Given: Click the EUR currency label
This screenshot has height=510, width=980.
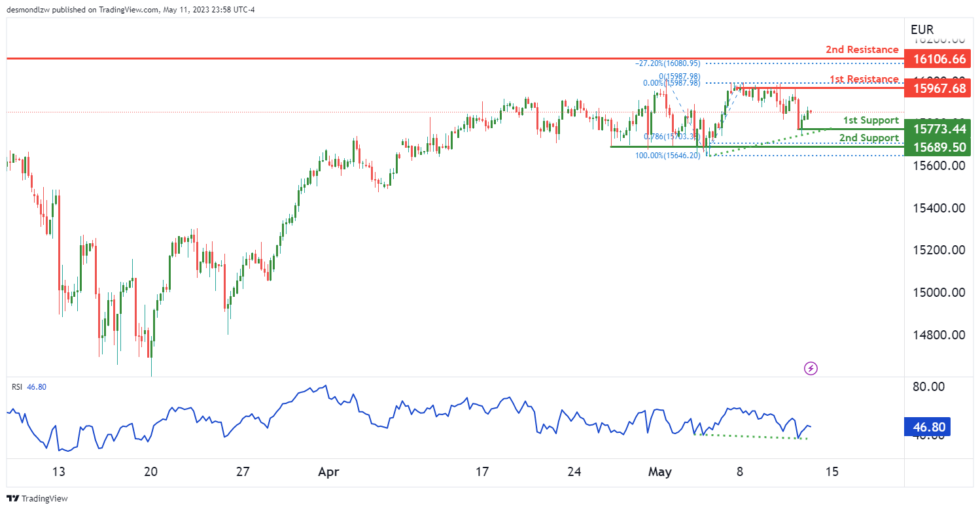Looking at the screenshot, I should (922, 29).
